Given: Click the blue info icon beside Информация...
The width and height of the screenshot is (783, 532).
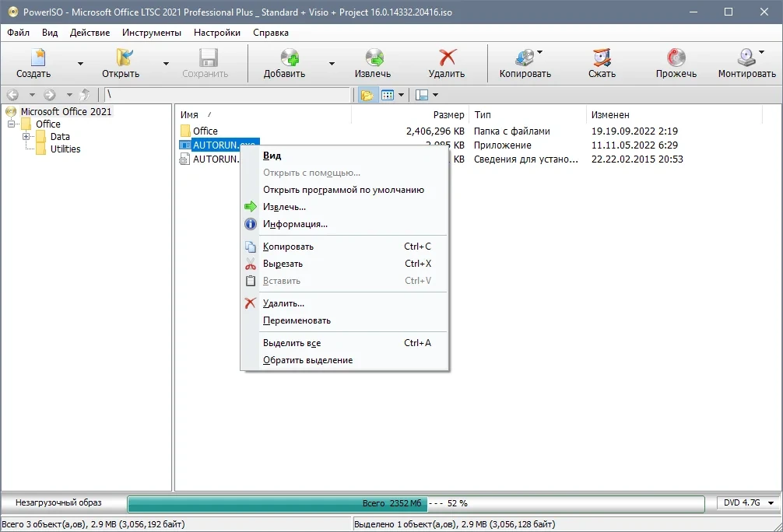Looking at the screenshot, I should pyautogui.click(x=251, y=224).
